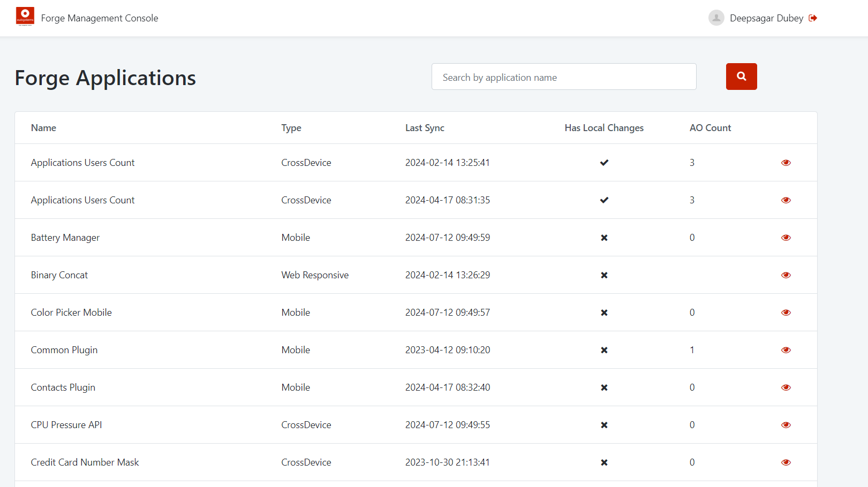Viewport: 868px width, 487px height.
Task: Click the X mark in Battery Manager's local changes
Action: pos(604,237)
